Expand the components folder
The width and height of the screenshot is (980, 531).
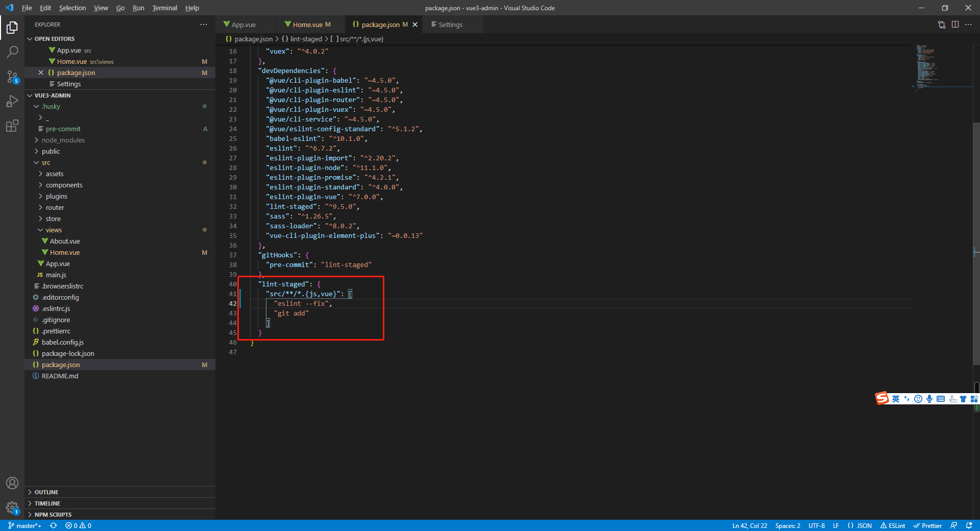click(x=119, y=185)
